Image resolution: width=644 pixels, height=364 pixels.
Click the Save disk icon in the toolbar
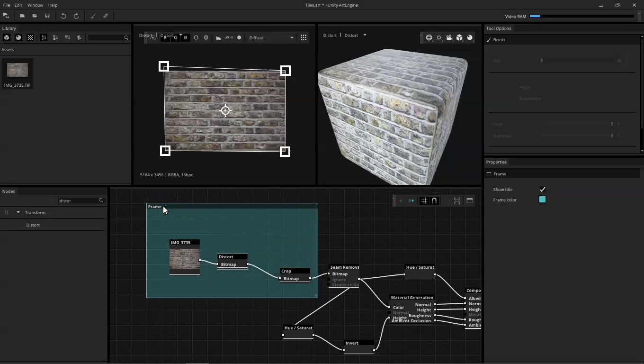(47, 16)
